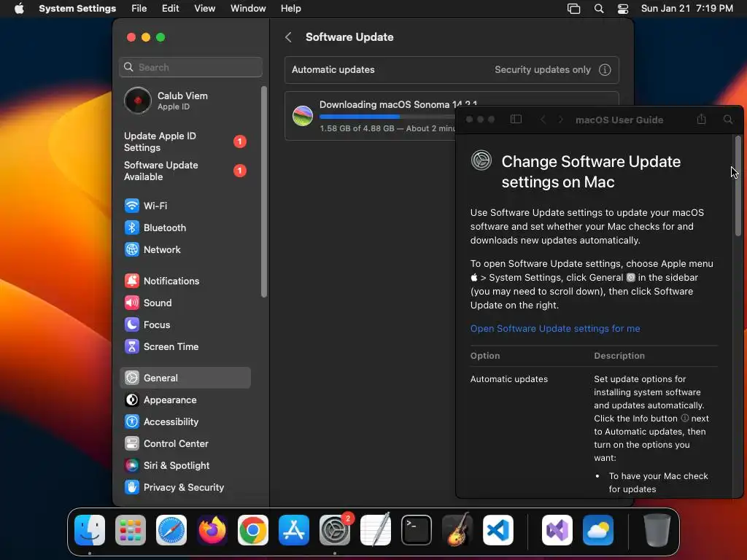747x560 pixels.
Task: Click the Automatic updates info button
Action: click(605, 69)
